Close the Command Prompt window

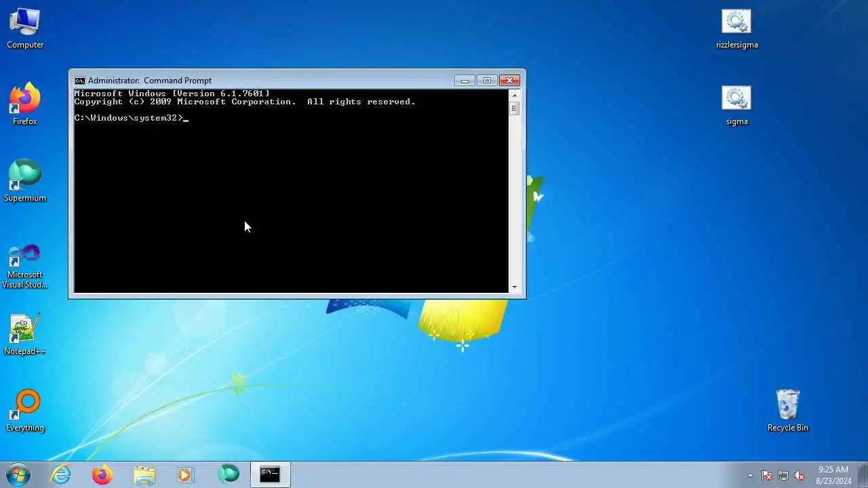[x=509, y=81]
